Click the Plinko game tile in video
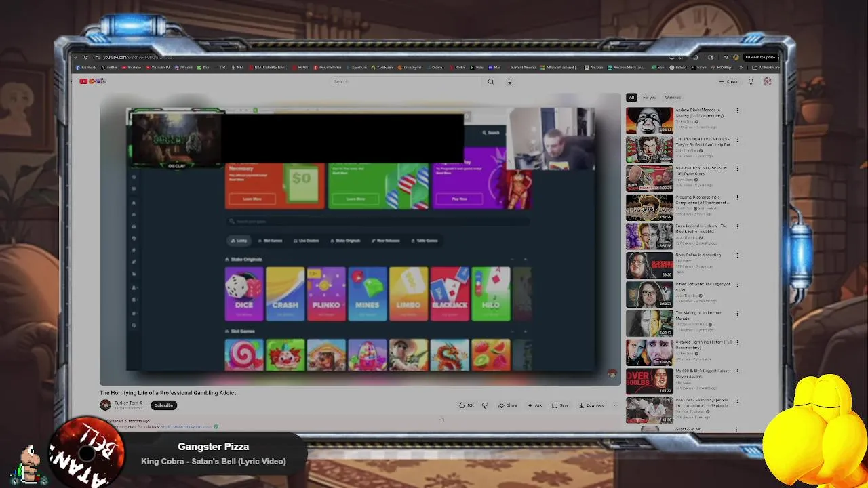This screenshot has height=488, width=868. tap(326, 293)
